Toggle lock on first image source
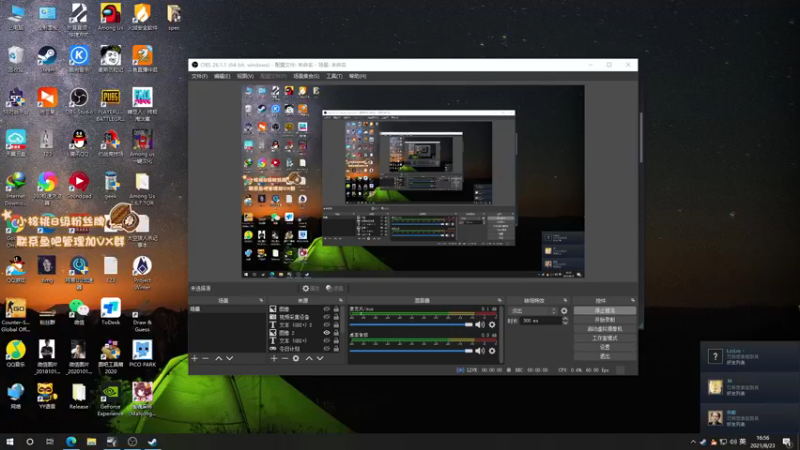This screenshot has height=450, width=800. pos(336,309)
